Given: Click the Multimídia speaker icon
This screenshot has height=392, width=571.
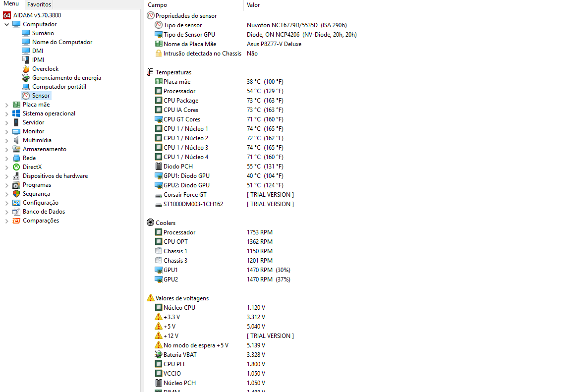Looking at the screenshot, I should (x=16, y=140).
